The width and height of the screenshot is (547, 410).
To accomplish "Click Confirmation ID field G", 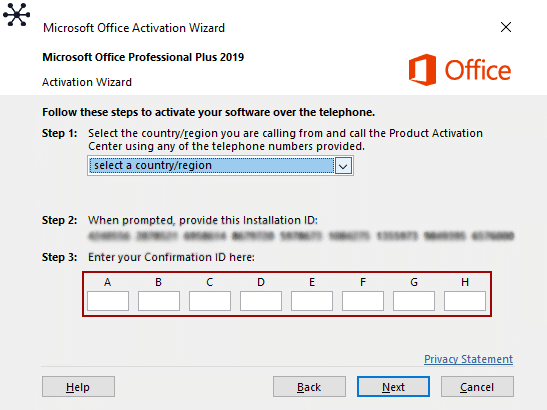I will (x=414, y=301).
